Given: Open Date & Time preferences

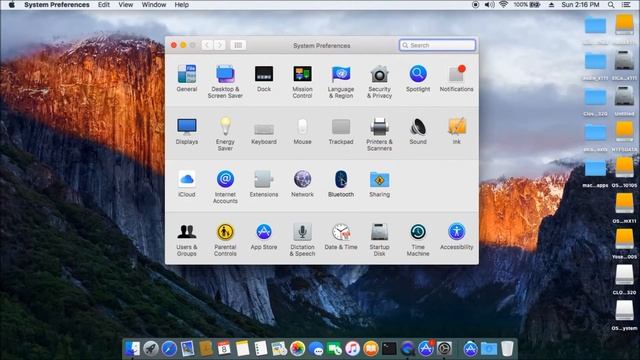Looking at the screenshot, I should 341,237.
